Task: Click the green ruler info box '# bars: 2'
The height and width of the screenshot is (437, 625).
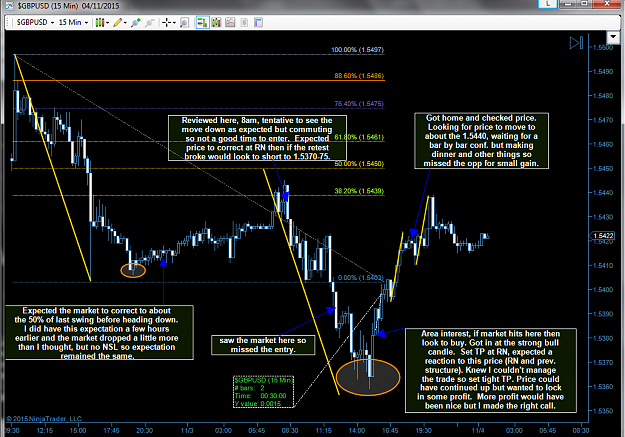Action: tap(263, 392)
